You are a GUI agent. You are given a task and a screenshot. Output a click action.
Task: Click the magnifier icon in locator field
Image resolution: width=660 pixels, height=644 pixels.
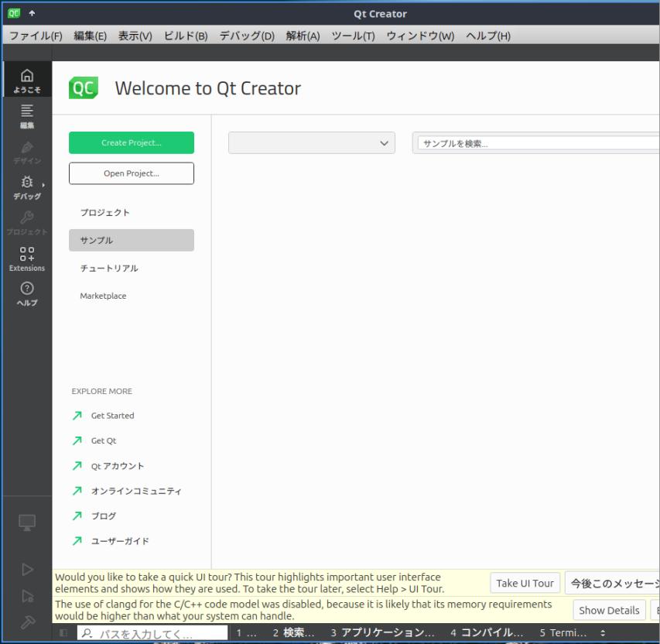[x=87, y=632]
